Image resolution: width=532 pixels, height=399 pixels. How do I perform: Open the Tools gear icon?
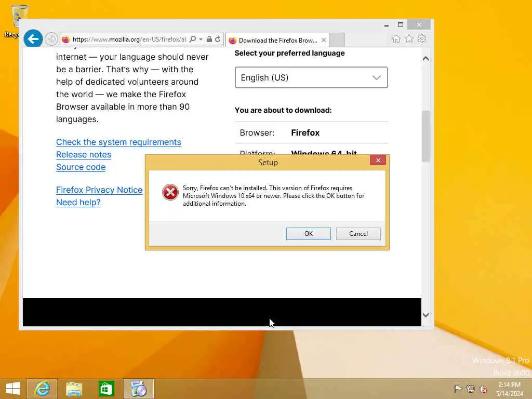coord(422,38)
